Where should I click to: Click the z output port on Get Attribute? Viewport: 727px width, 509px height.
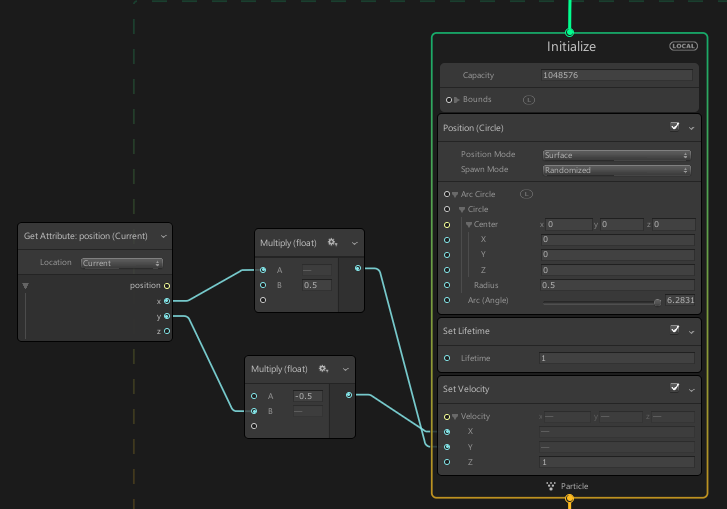point(167,331)
